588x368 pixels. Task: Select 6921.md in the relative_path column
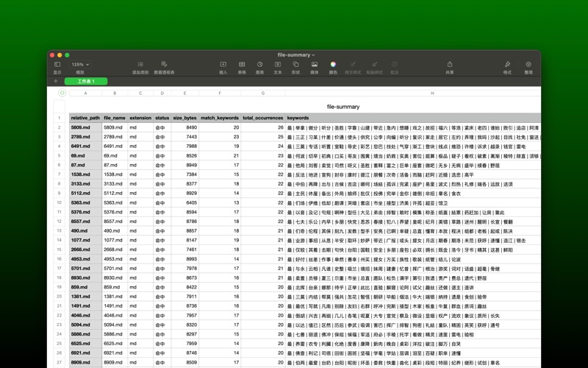[85, 353]
